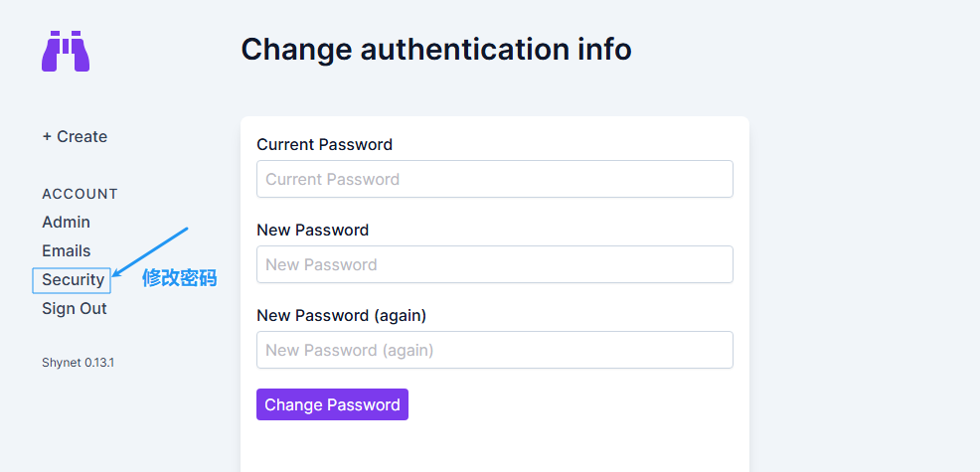
Task: Open the + Create link in the sidebar
Action: 75,136
